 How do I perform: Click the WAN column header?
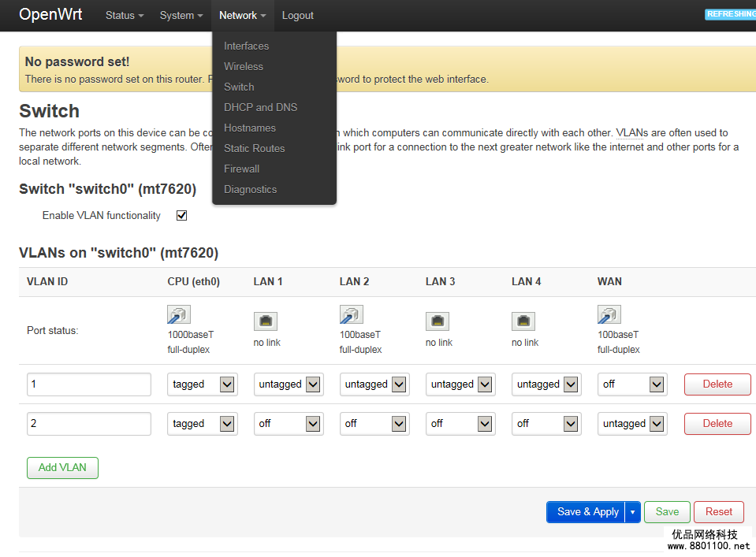(x=610, y=282)
